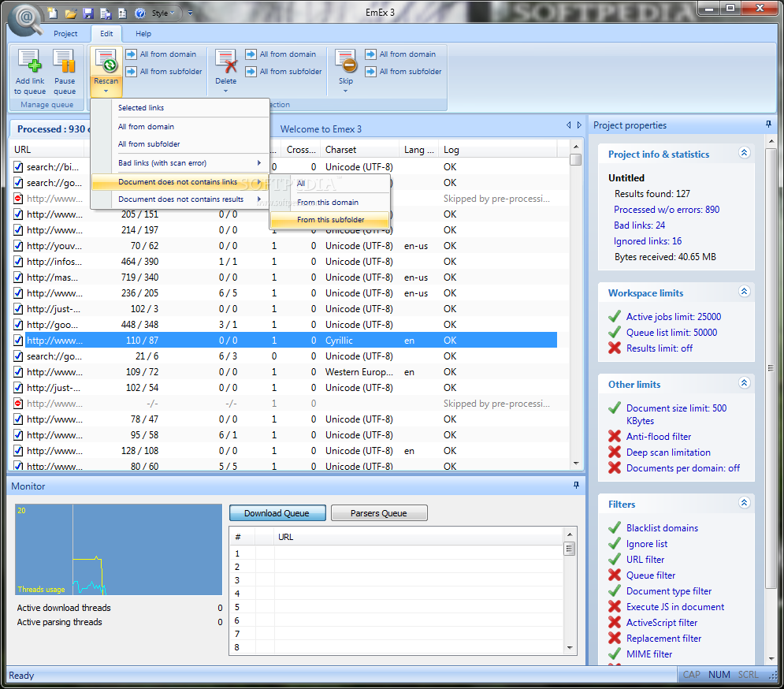Uncheck the search://bi... row checkbox
This screenshot has width=784, height=689.
point(18,167)
